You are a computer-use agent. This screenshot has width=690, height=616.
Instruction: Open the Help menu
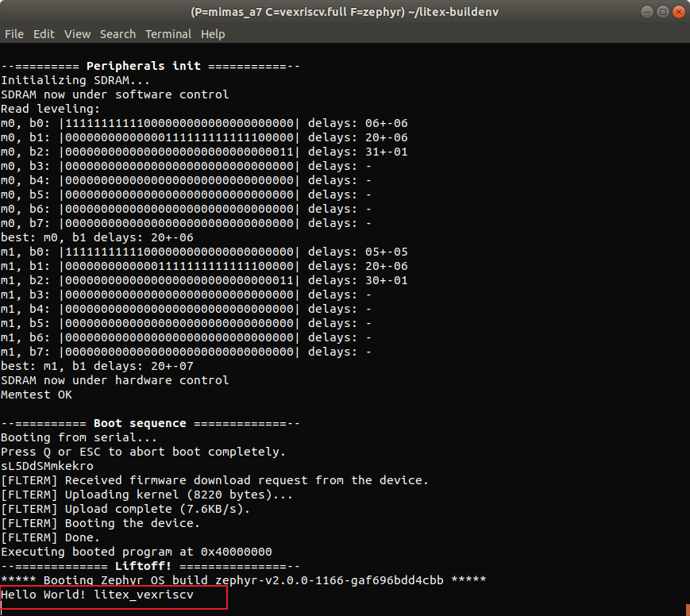pos(213,34)
